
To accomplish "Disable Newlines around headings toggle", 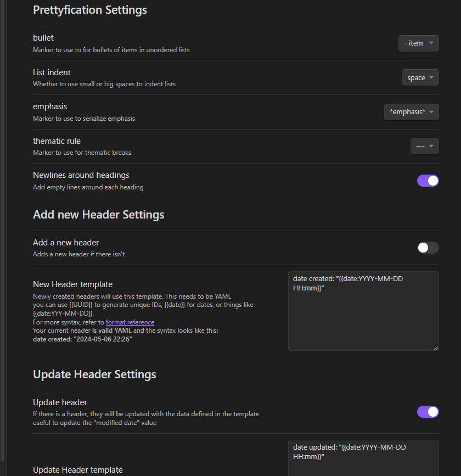I will 428,181.
